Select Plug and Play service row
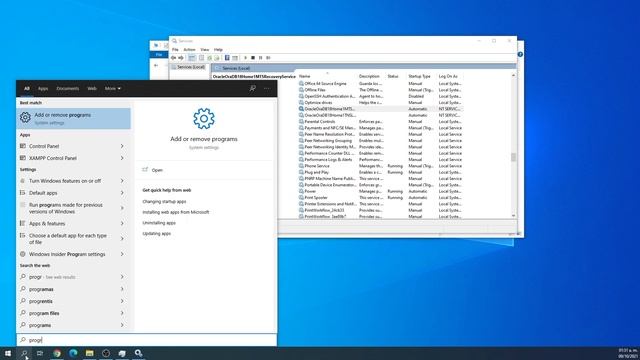Image resolution: width=640 pixels, height=360 pixels. click(x=380, y=172)
